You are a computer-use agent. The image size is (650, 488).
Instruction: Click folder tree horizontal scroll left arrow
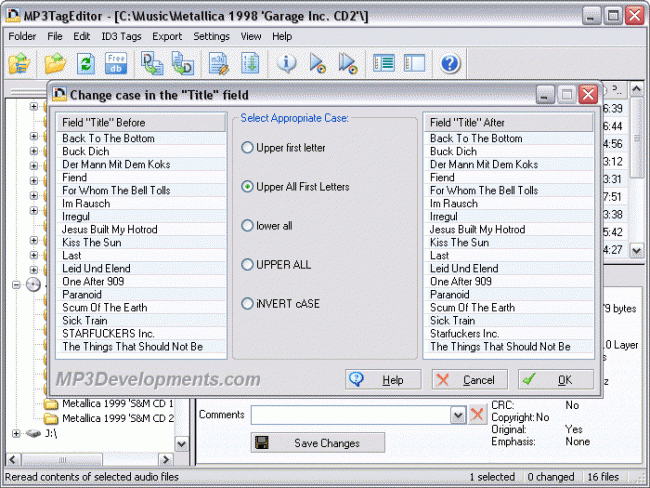click(x=12, y=459)
